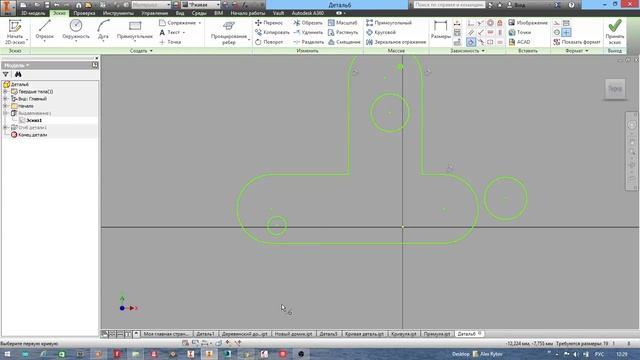The width and height of the screenshot is (640, 360).
Task: Open the Vault ribbon tab
Action: [x=278, y=13]
